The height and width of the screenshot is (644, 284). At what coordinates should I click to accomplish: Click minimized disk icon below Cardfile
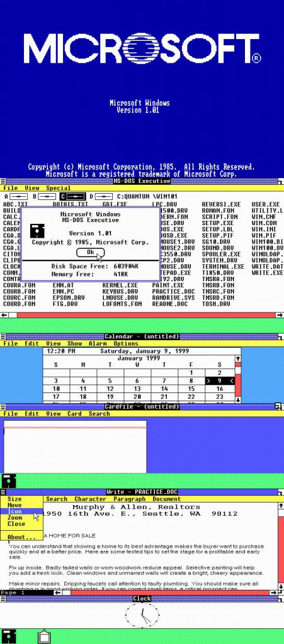click(x=9, y=481)
